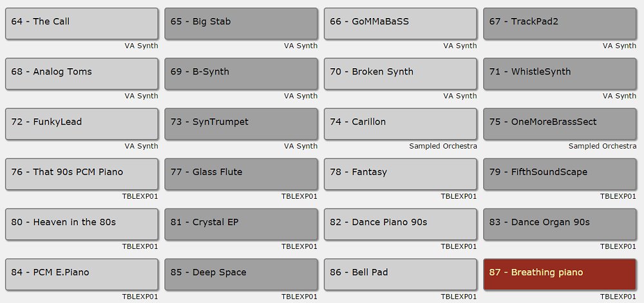Select the 64 - The Call preset
Screen dimensions: 644x303
[82, 24]
